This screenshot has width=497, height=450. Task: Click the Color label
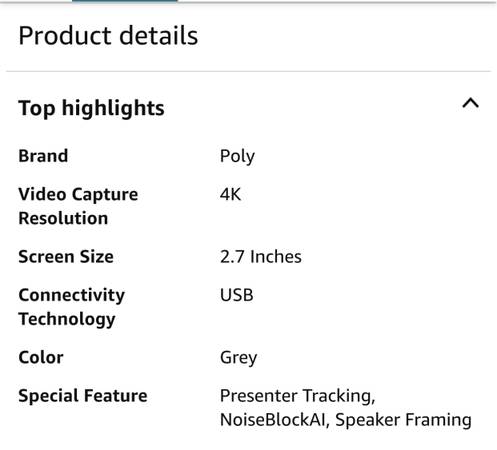coord(41,357)
